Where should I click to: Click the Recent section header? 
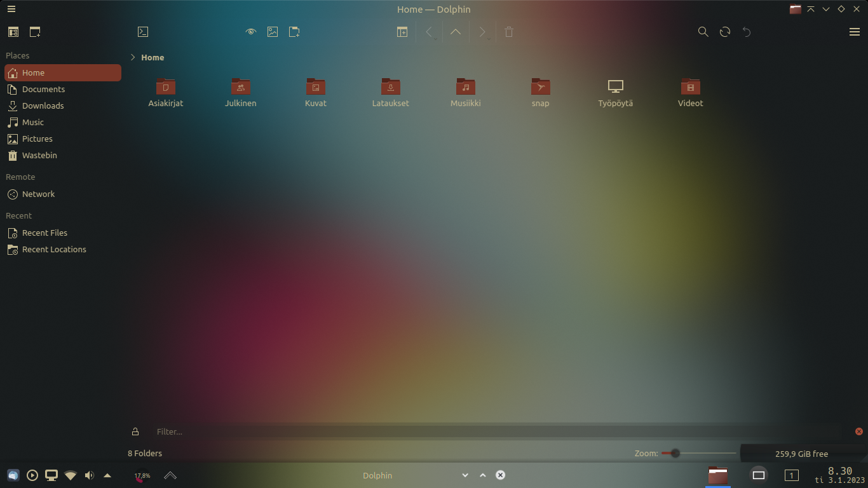pos(18,215)
